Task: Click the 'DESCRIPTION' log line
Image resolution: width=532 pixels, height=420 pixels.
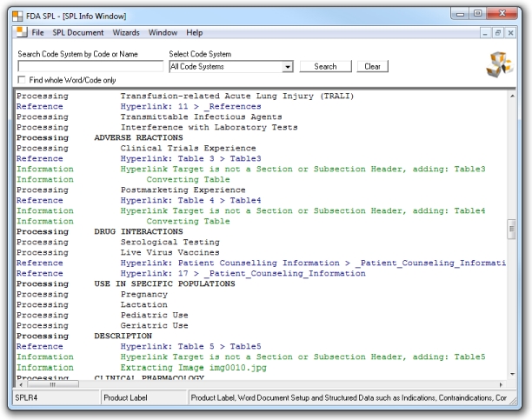Action: point(123,336)
